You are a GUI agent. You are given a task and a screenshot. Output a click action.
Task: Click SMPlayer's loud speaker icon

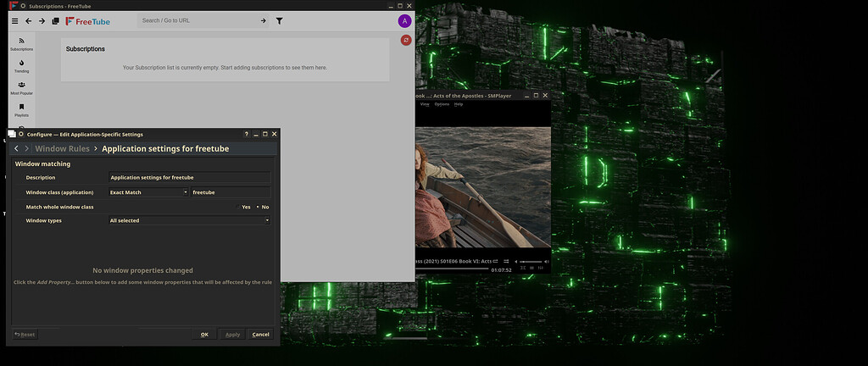tap(547, 262)
